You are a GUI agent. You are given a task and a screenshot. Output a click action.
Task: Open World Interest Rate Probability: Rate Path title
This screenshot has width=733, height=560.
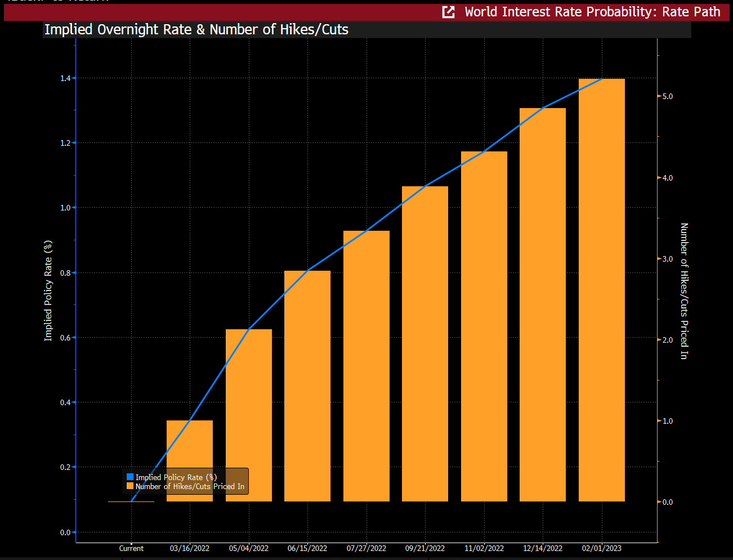click(592, 12)
